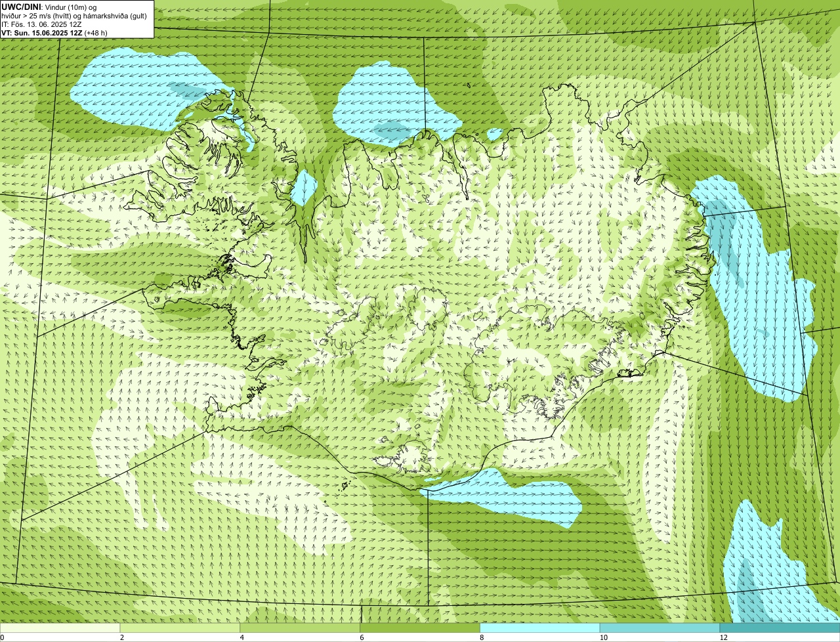Click the 0–2 m/s palest legend swatch
This screenshot has width=840, height=642.
(60, 628)
